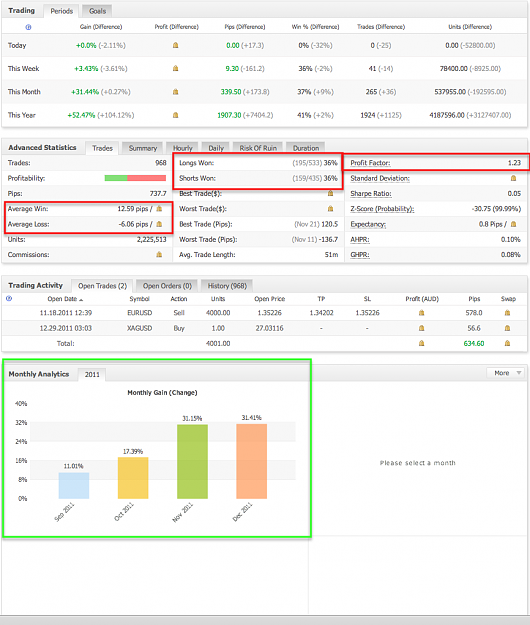Switch to the Goals tab
Screen dimensions: 530x625
click(97, 11)
